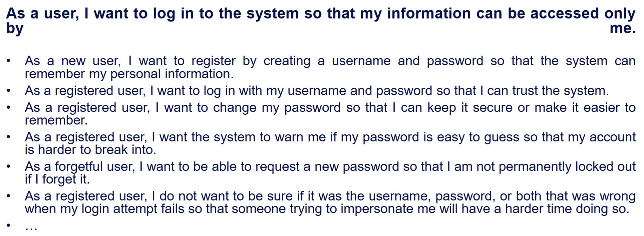Click the first bullet about registering a username
Image resolution: width=644 pixels, height=236 pixels.
click(x=330, y=67)
